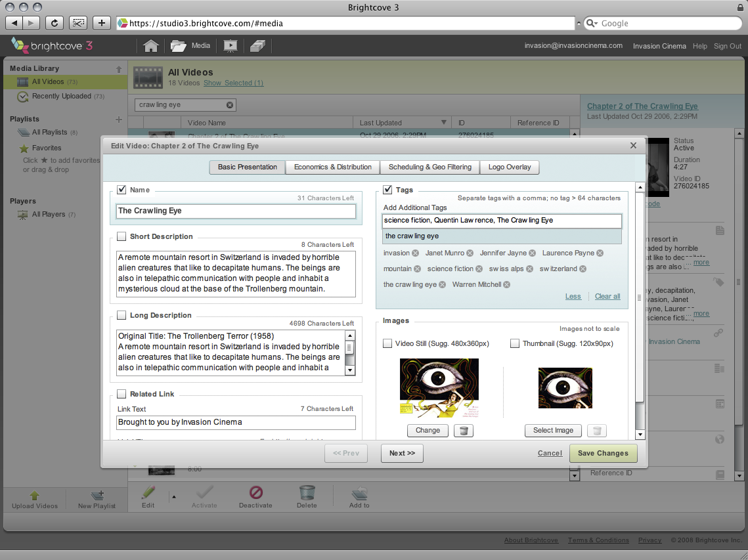Image resolution: width=748 pixels, height=560 pixels.
Task: Click the Upload Videos icon
Action: click(x=35, y=495)
